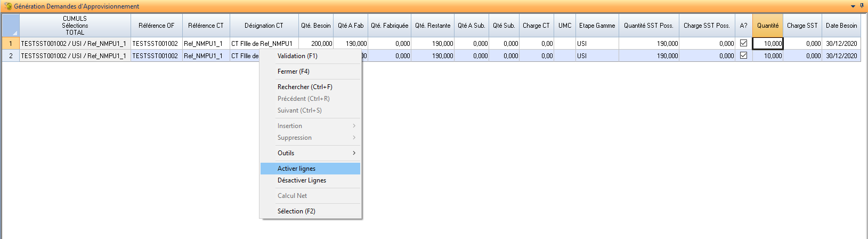
Task: Pin the panel with the pushpin icon
Action: 862,6
